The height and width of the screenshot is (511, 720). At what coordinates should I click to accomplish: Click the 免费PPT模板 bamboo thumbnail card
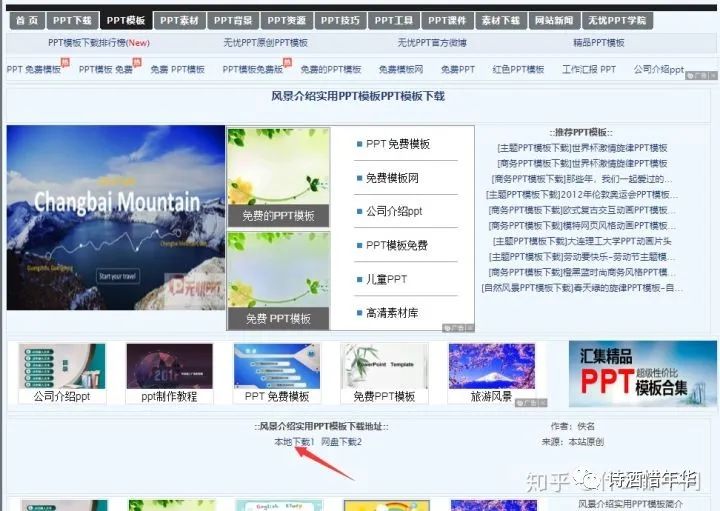coord(384,374)
